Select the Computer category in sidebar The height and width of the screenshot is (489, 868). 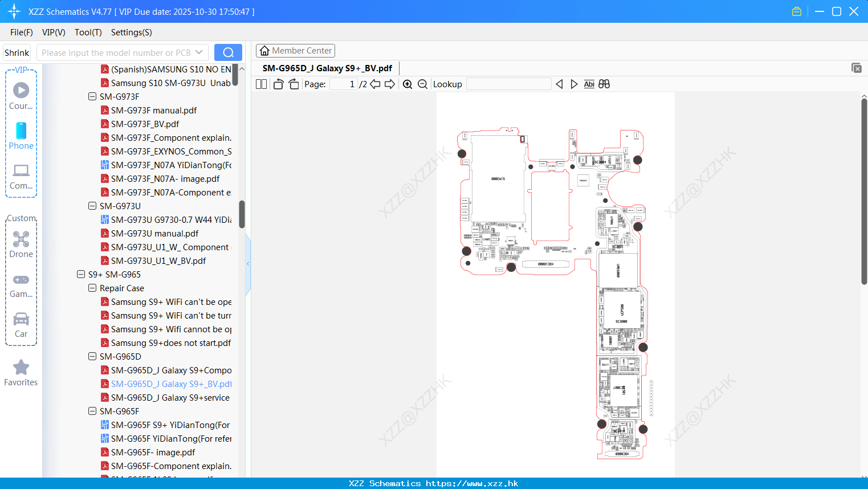(x=21, y=176)
